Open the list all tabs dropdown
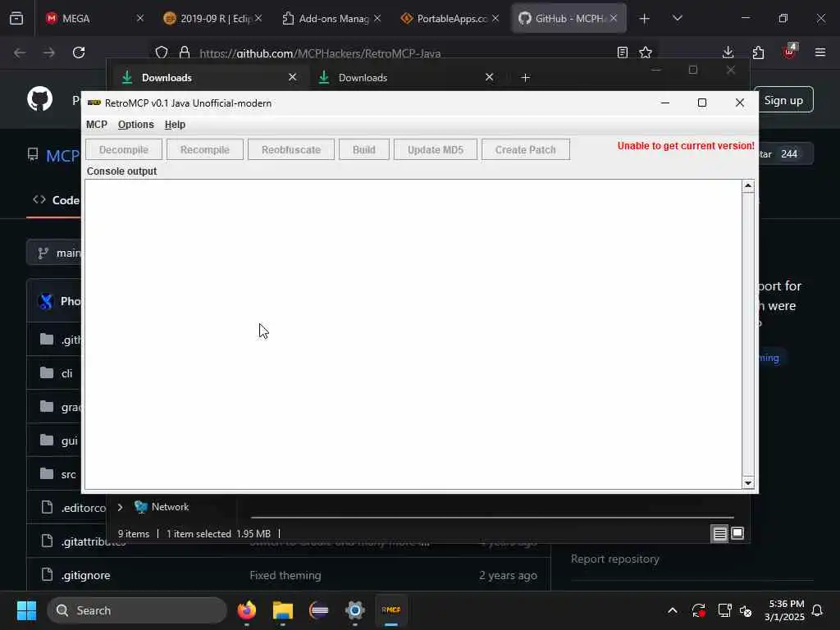 [677, 18]
